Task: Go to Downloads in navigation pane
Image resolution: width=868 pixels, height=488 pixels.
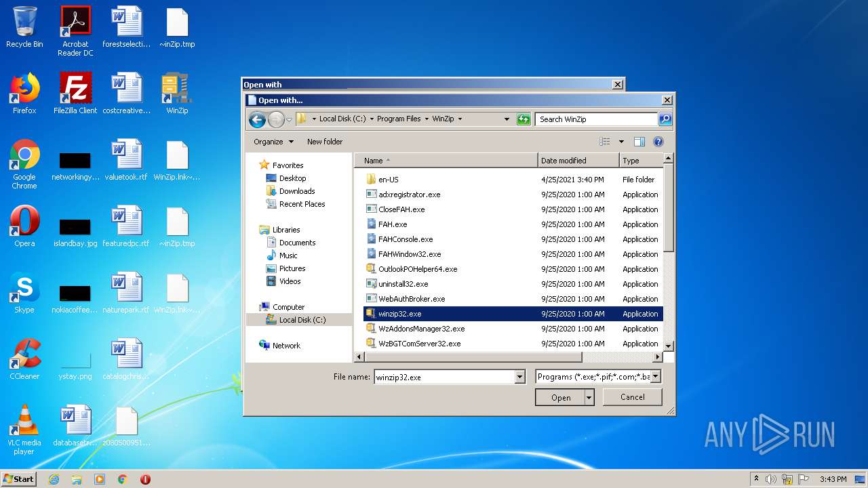Action: [297, 191]
